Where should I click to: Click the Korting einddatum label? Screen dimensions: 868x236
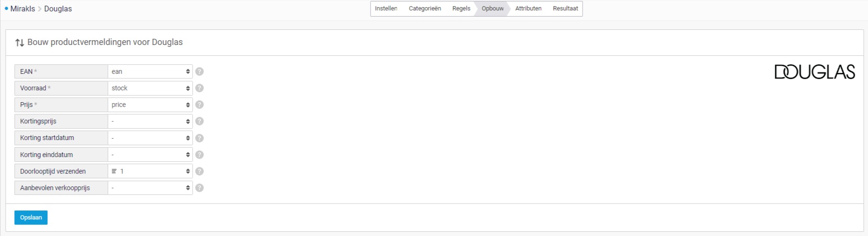coord(61,155)
